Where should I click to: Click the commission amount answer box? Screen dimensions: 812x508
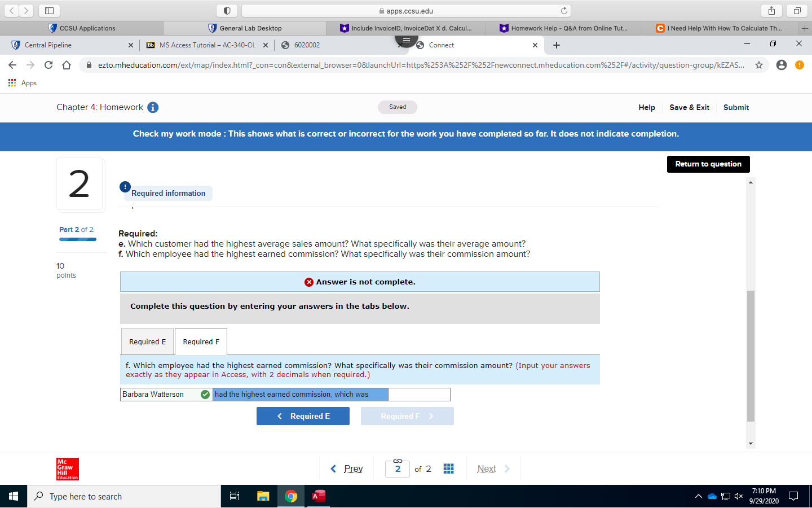click(419, 394)
